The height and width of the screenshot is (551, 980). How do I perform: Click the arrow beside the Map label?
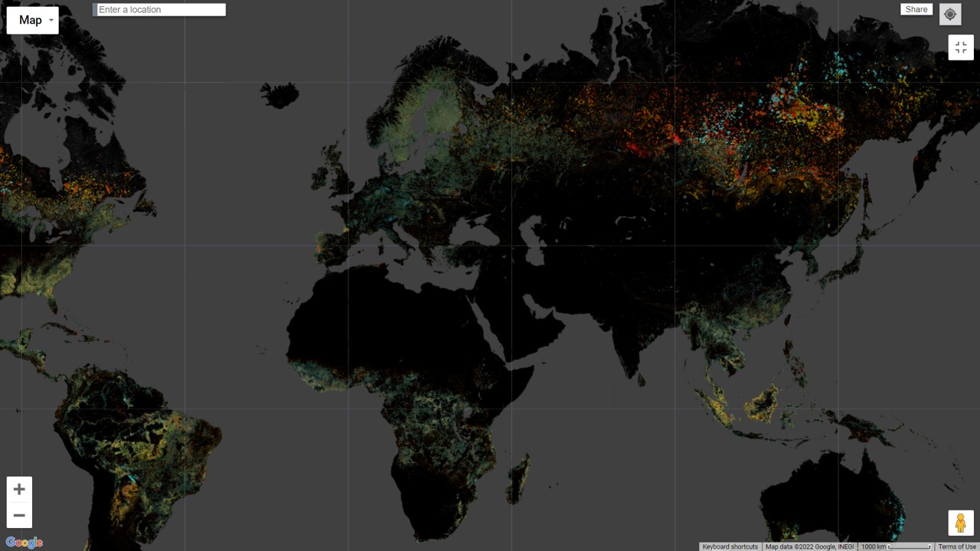pyautogui.click(x=51, y=21)
